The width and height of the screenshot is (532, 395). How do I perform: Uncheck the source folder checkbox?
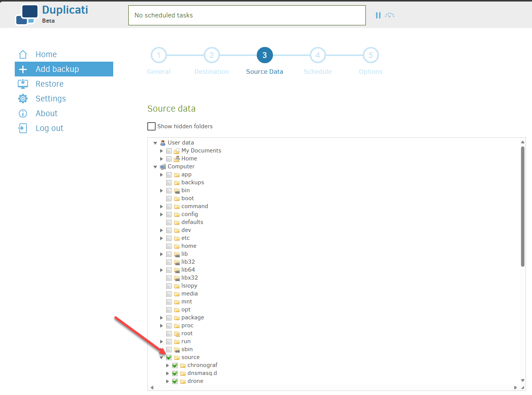169,357
